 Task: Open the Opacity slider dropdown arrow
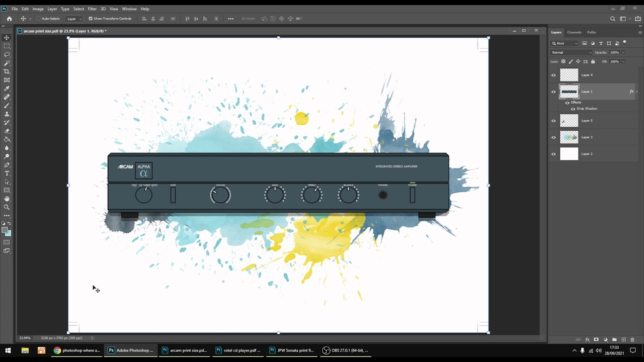pos(623,52)
